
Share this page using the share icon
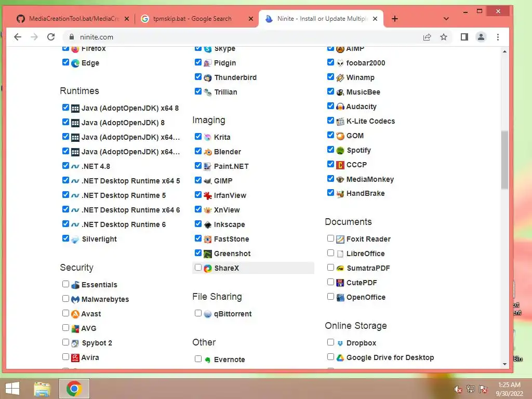pos(427,37)
